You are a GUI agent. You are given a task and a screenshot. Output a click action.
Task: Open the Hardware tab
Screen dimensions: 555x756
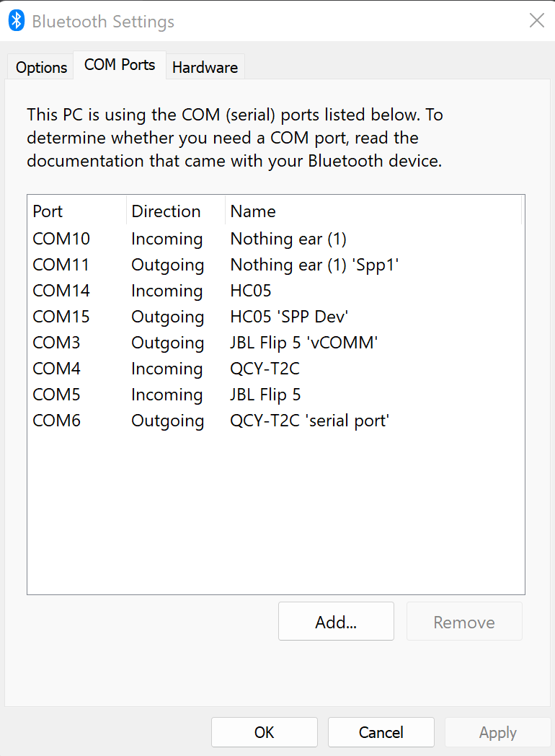tap(205, 68)
